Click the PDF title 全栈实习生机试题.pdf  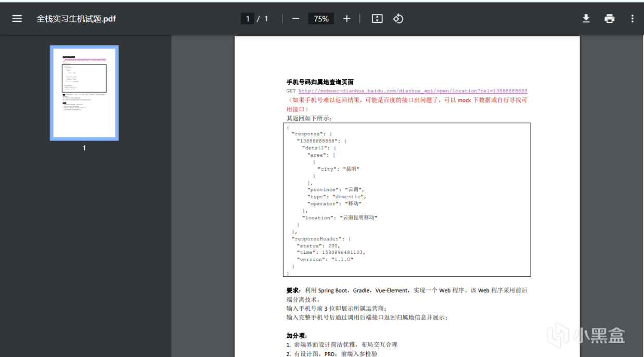tap(76, 19)
